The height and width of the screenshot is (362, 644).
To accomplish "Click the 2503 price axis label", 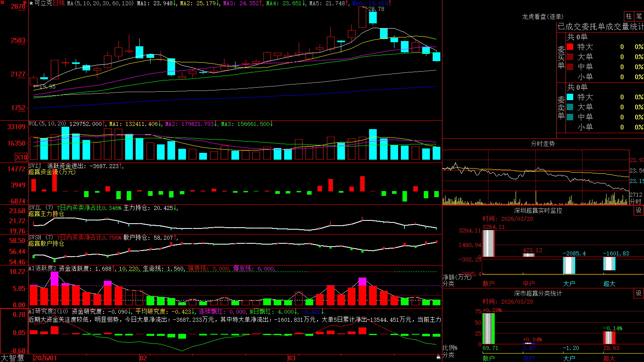I will coord(18,40).
